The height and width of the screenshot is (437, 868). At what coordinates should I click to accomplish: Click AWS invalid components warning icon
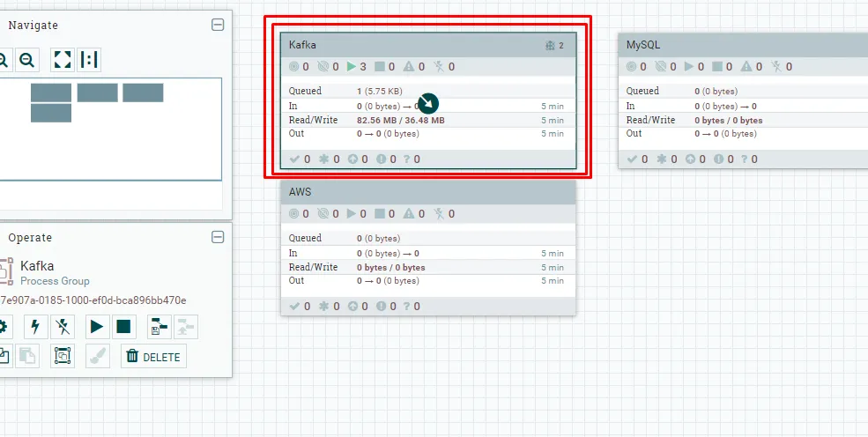[409, 213]
